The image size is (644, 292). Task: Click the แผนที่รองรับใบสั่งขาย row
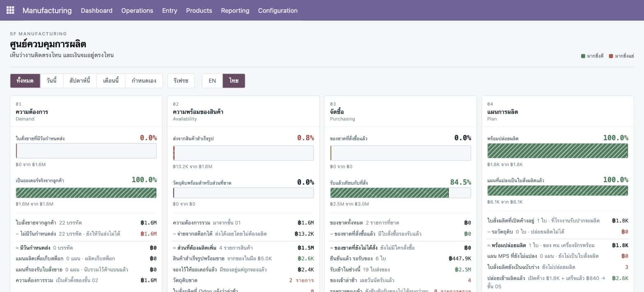86,270
